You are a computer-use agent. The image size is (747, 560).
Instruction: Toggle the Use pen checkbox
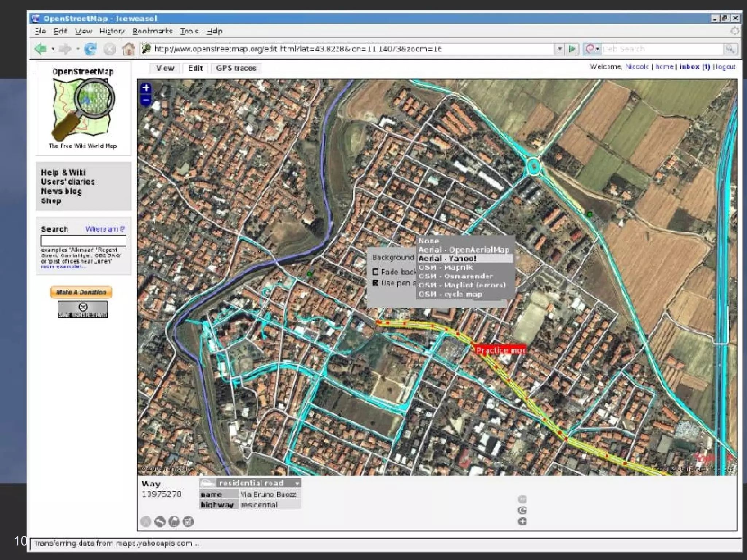point(375,283)
